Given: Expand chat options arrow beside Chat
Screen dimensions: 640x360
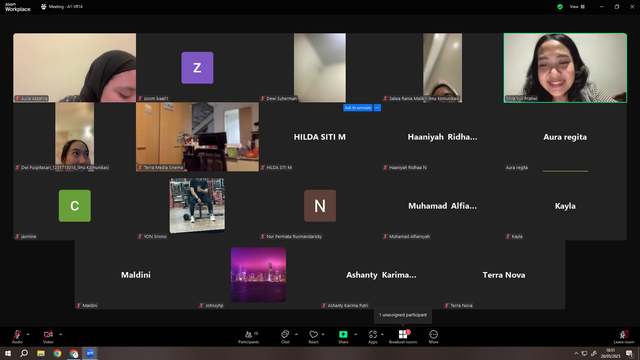Looking at the screenshot, I should pos(296,334).
